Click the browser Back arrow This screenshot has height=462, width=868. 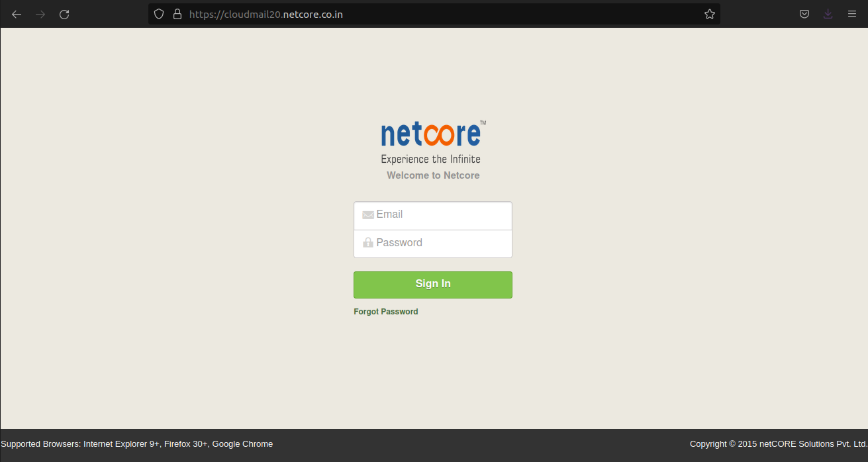[17, 14]
